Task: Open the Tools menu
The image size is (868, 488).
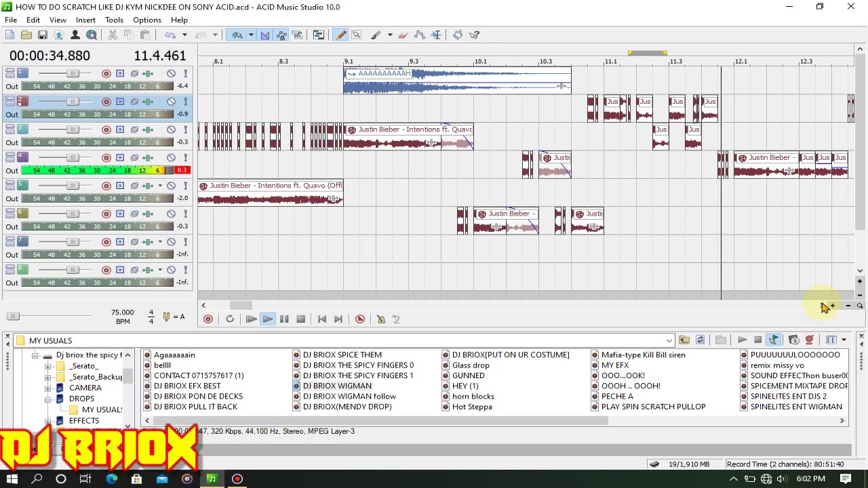Action: [114, 20]
